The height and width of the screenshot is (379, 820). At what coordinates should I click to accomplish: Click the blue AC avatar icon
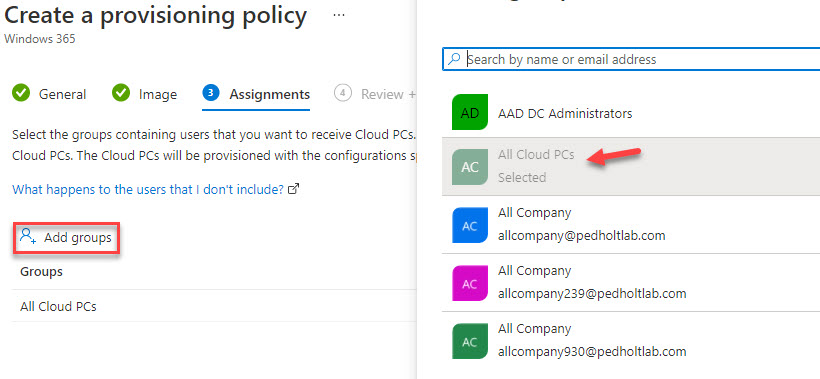[x=470, y=225]
